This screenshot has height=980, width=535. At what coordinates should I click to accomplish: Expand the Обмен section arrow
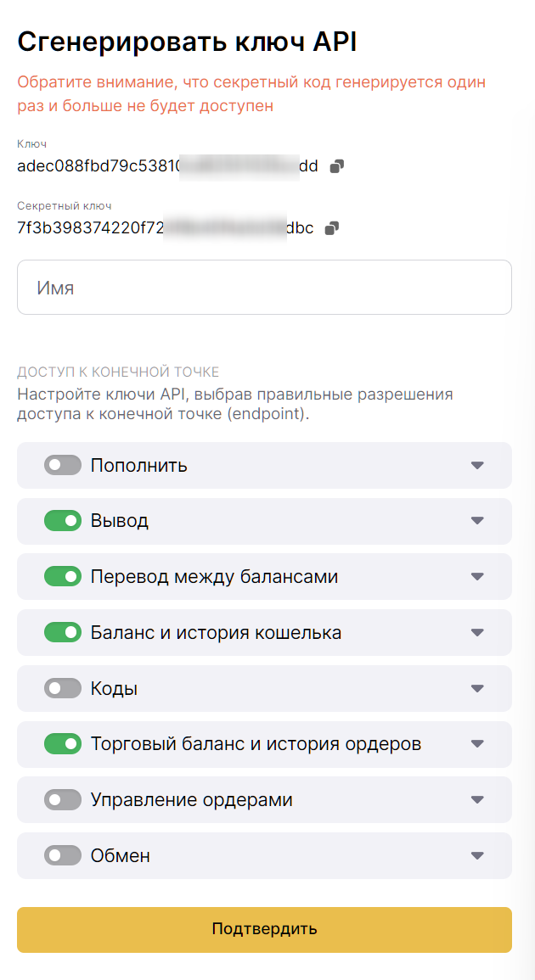477,855
